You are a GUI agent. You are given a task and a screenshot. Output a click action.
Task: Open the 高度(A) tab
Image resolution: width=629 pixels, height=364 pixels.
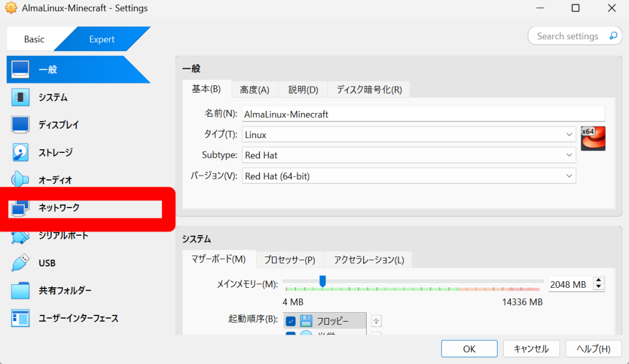(254, 90)
